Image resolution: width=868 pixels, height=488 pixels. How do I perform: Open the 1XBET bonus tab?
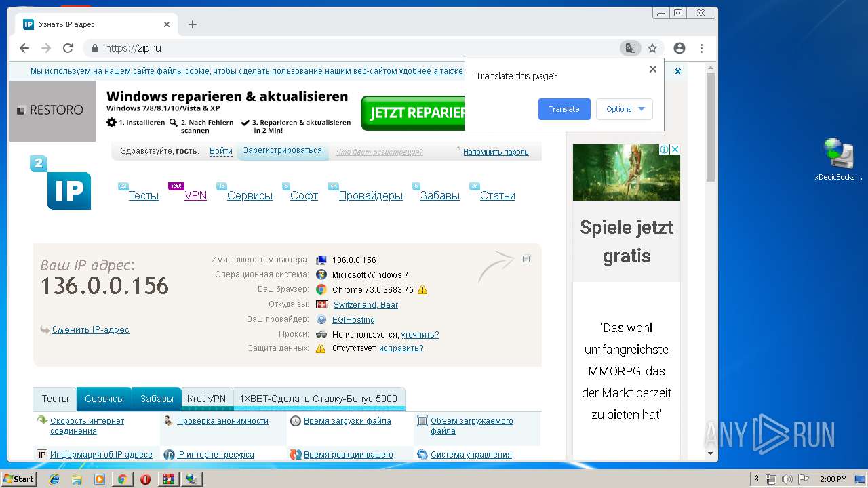point(319,399)
